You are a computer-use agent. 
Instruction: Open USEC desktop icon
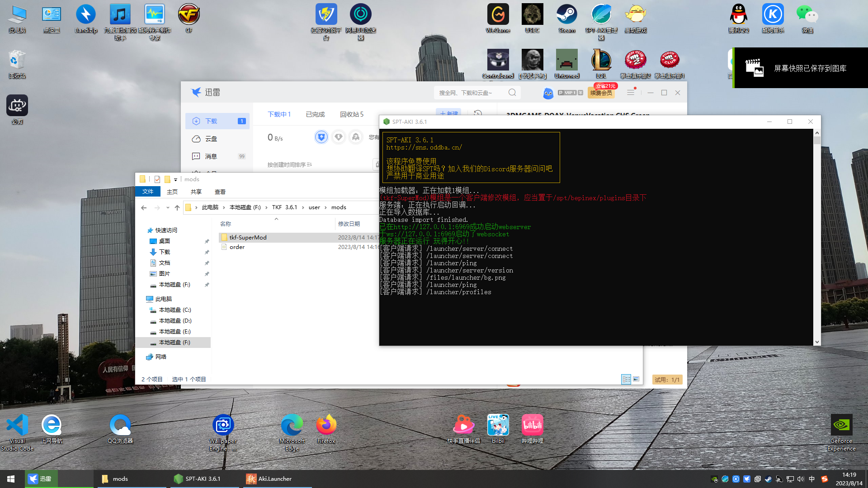click(532, 19)
